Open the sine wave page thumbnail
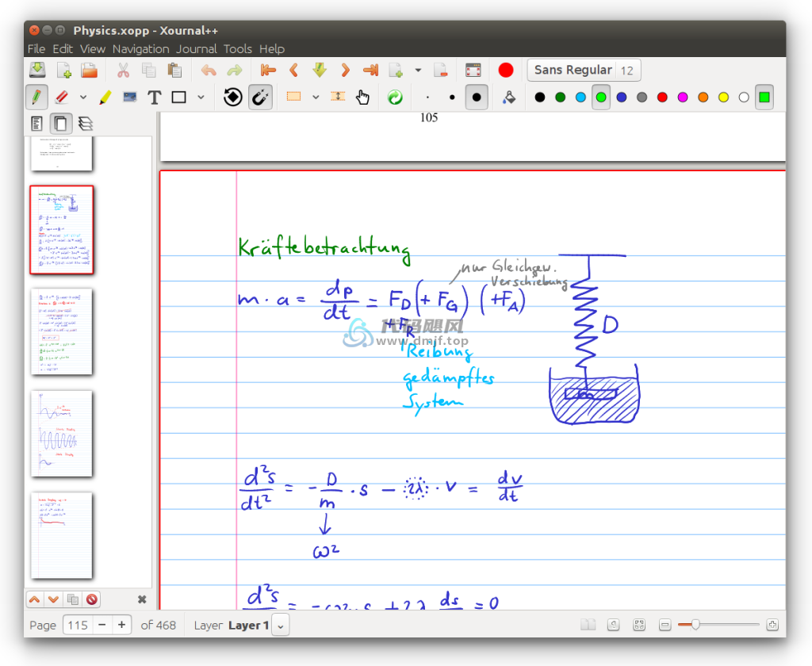The image size is (812, 666). coord(62,434)
